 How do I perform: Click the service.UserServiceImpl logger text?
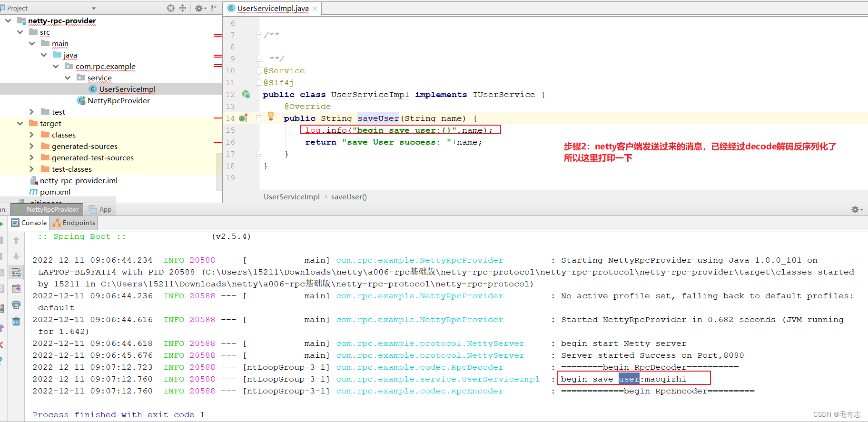pos(438,379)
